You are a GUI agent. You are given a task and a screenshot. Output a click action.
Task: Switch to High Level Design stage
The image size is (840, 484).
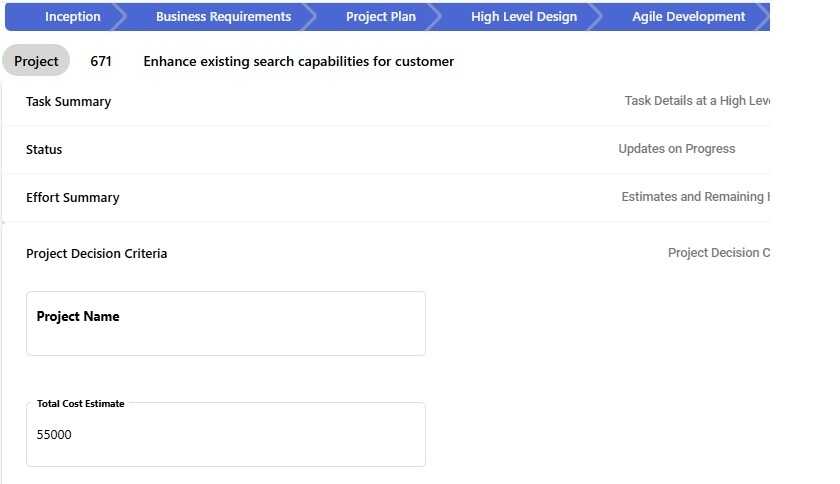click(x=523, y=17)
